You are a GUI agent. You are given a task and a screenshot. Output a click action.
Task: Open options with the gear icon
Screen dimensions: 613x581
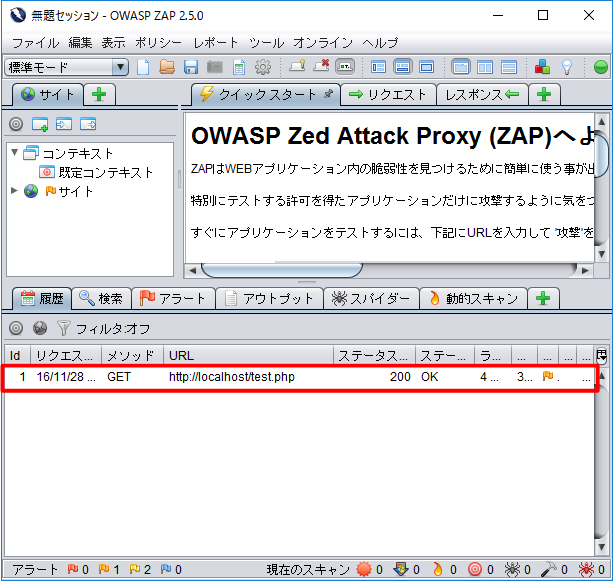coord(263,67)
